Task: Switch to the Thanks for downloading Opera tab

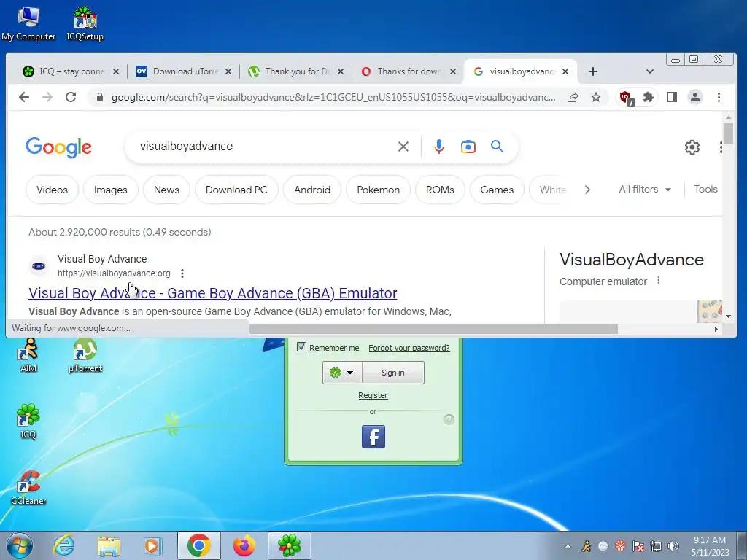Action: [409, 71]
